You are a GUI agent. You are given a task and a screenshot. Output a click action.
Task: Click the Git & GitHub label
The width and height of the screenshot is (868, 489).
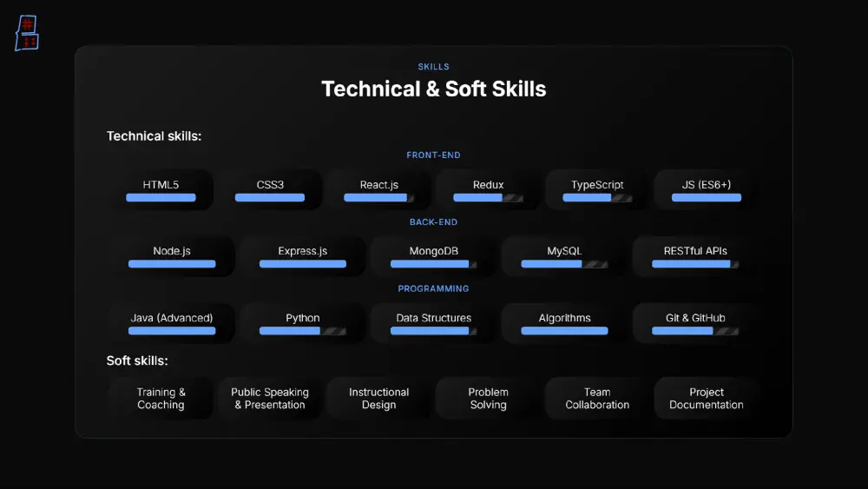pyautogui.click(x=695, y=318)
